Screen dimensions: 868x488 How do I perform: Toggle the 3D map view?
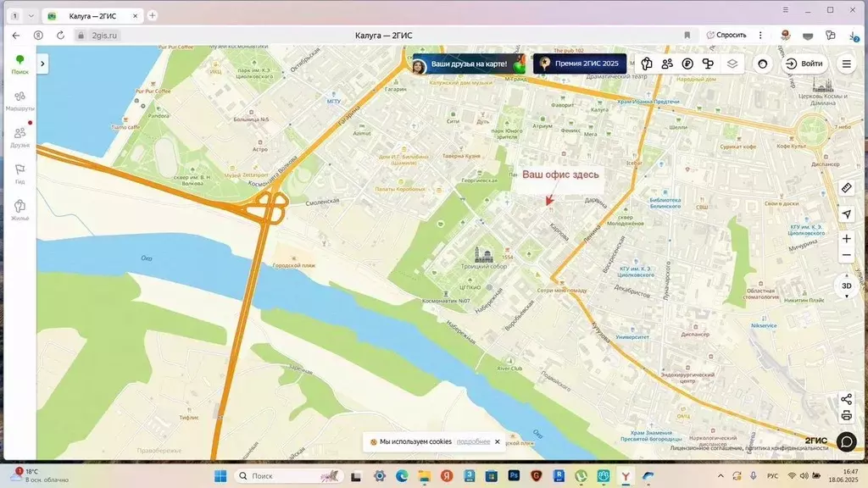click(846, 286)
